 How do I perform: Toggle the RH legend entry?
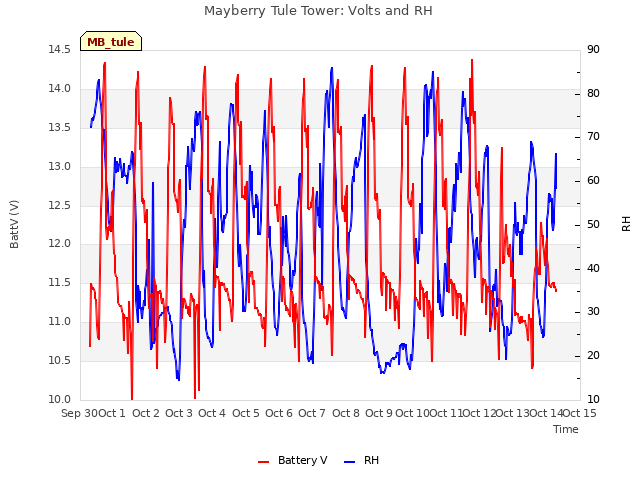(x=362, y=460)
